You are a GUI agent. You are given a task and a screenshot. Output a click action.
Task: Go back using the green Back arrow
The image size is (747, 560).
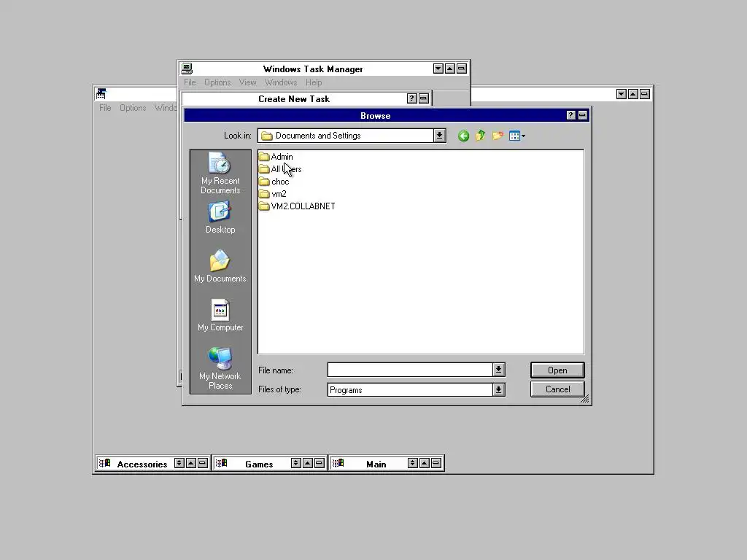(x=463, y=136)
